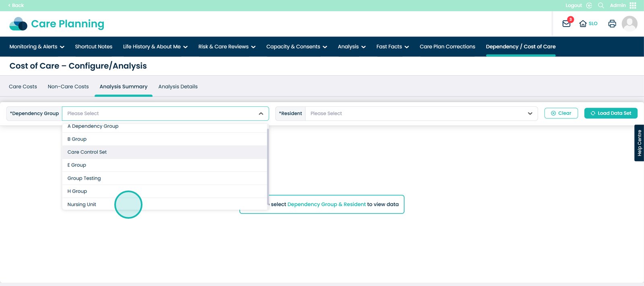Expand the Monitoring & Alerts menu

pos(37,47)
